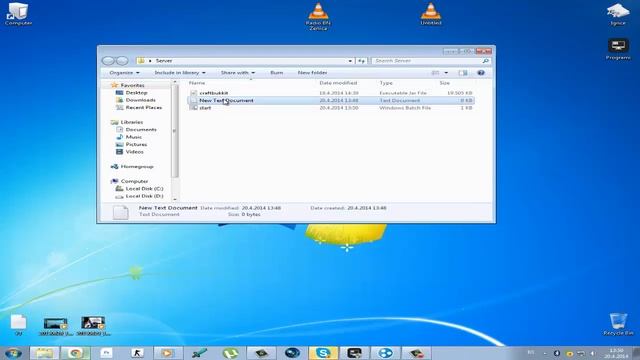Show hidden tray icons arrow

tap(545, 353)
